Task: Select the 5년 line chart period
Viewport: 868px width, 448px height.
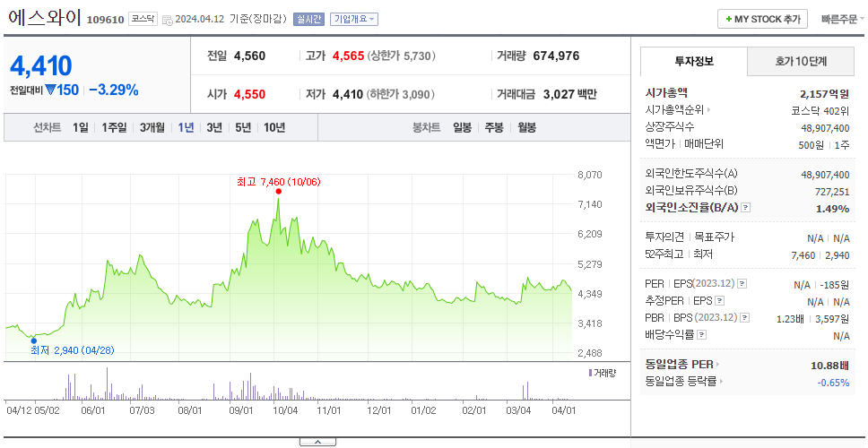Action: 243,128
